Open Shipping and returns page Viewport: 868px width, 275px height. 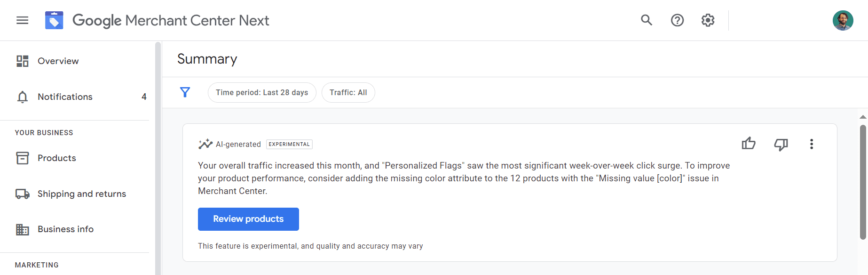[x=81, y=194]
